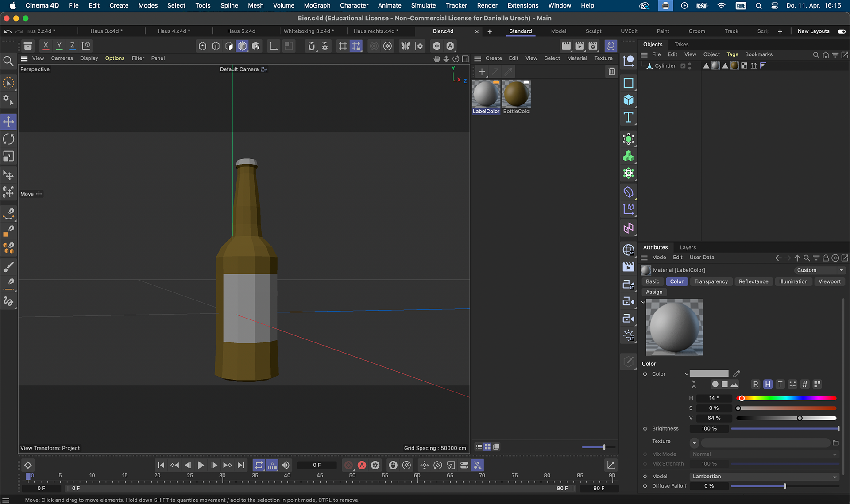Click the Autokeying button in timeline
The height and width of the screenshot is (504, 850).
[362, 465]
